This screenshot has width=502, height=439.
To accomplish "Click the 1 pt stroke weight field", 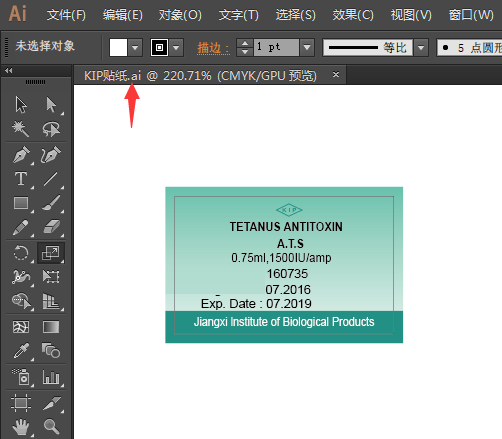I will (x=276, y=47).
